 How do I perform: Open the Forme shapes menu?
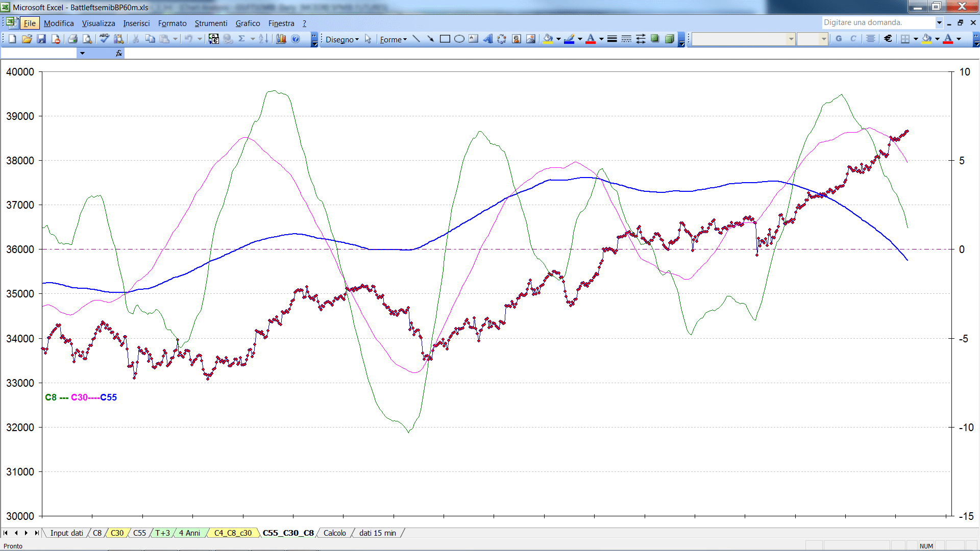point(393,39)
